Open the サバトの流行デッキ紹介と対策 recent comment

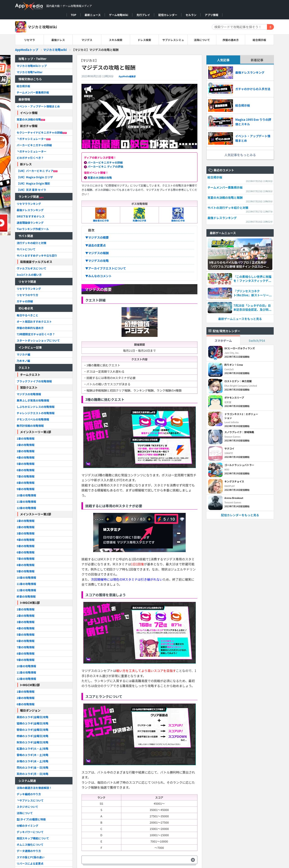point(228,208)
